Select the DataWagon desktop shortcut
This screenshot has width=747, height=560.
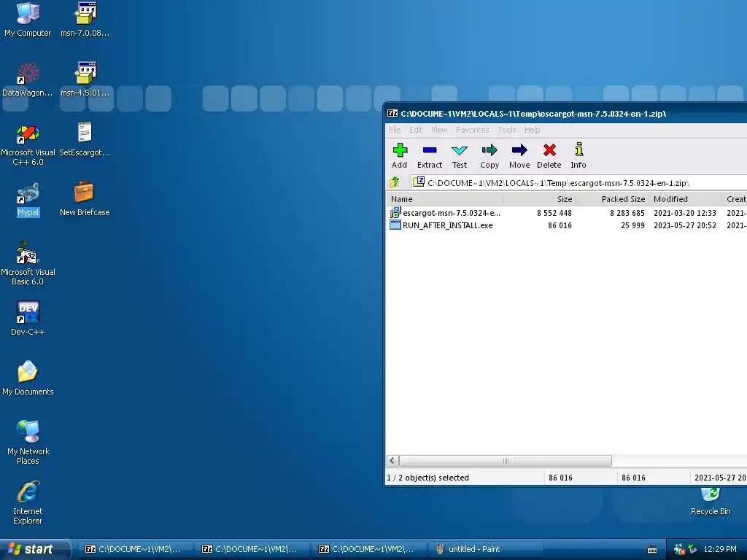(28, 79)
